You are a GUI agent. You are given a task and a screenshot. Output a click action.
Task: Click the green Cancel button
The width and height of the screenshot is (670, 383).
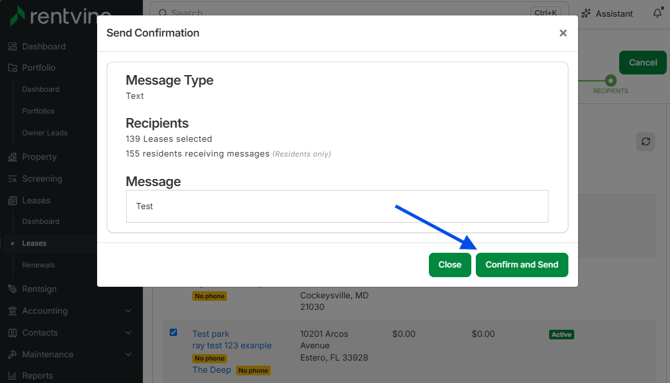tap(642, 62)
